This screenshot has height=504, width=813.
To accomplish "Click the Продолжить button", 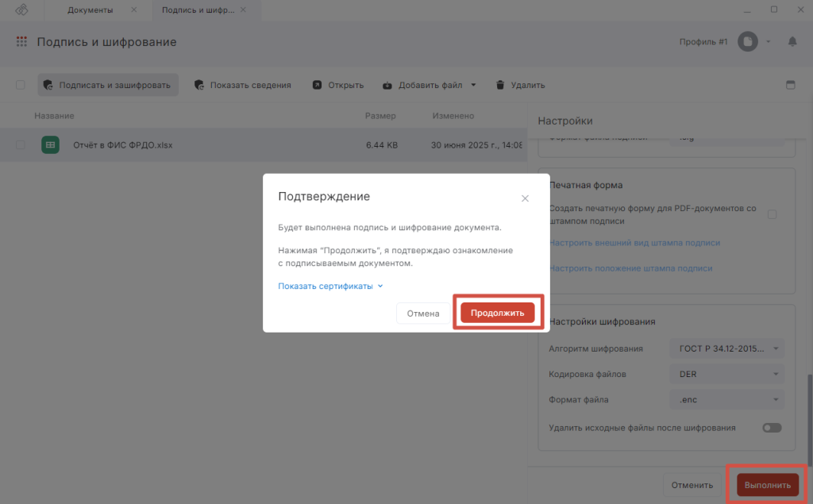I will tap(497, 313).
